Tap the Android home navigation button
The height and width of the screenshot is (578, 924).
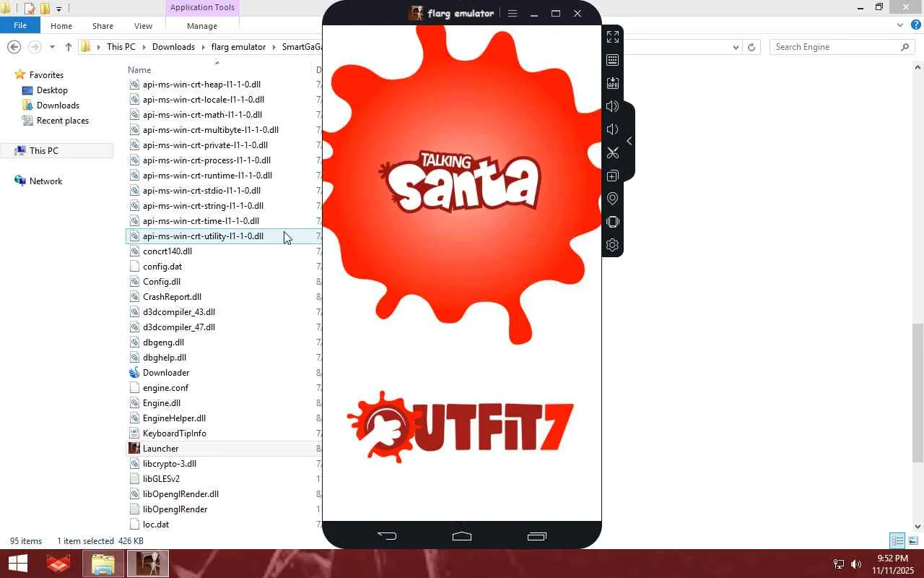point(462,536)
